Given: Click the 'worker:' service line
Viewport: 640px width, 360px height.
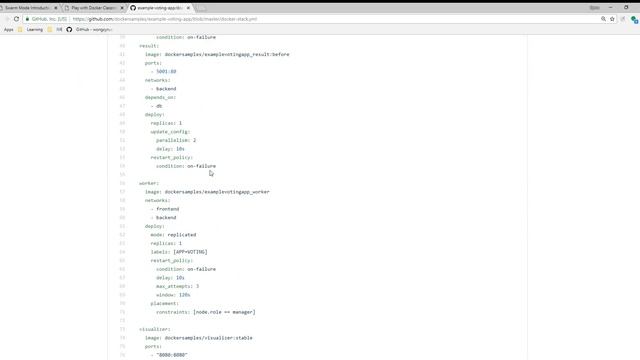Looking at the screenshot, I should tap(149, 183).
